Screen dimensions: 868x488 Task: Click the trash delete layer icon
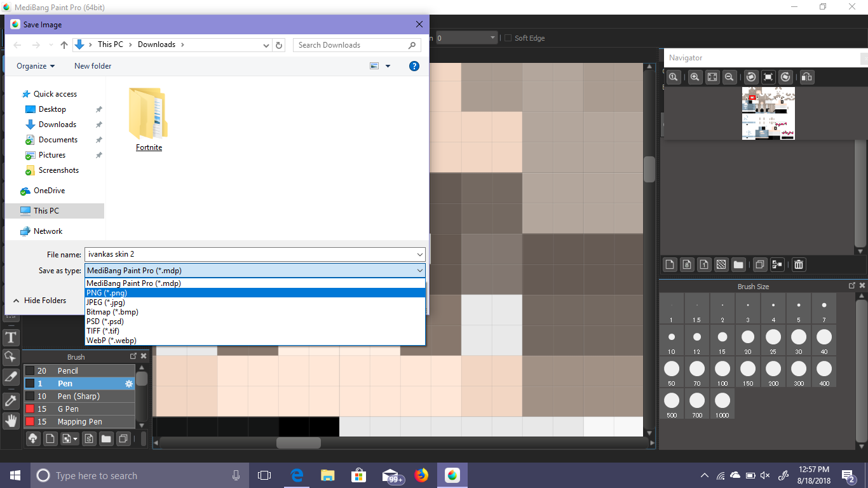(799, 264)
